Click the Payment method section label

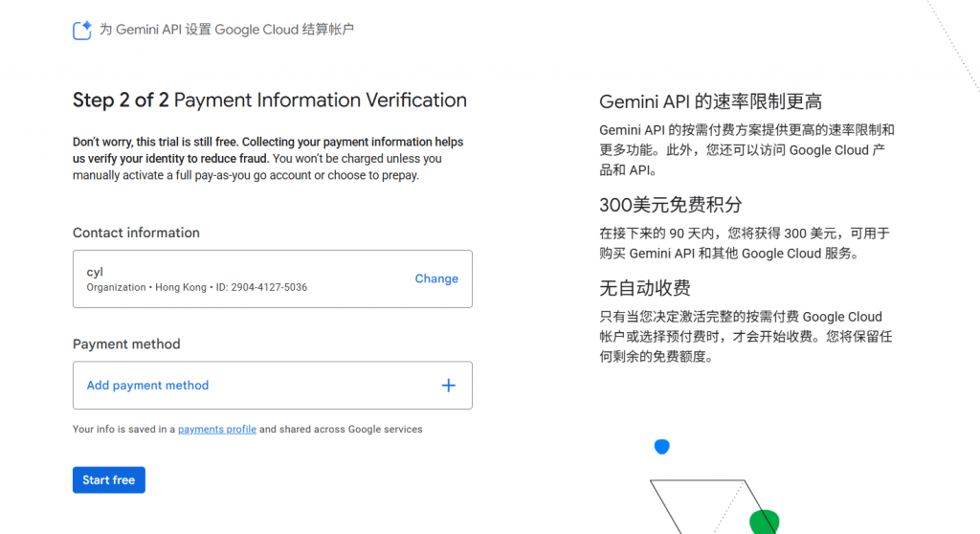pos(126,344)
